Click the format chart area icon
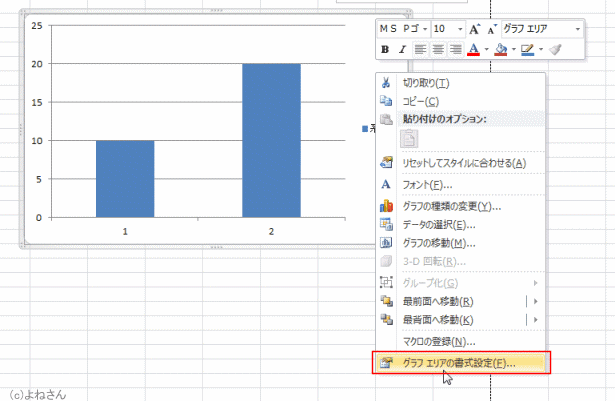 (386, 363)
